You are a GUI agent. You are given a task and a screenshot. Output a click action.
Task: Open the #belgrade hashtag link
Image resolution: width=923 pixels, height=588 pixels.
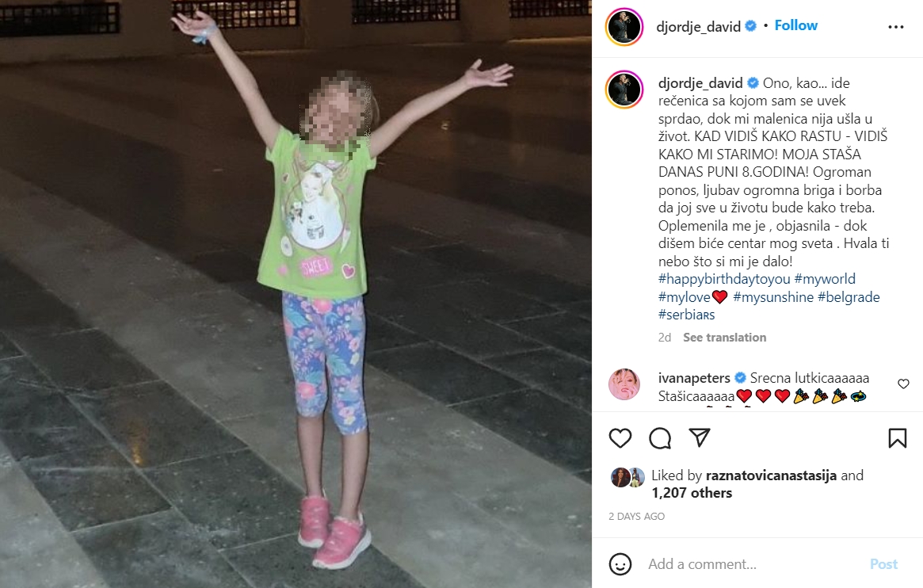pos(849,297)
